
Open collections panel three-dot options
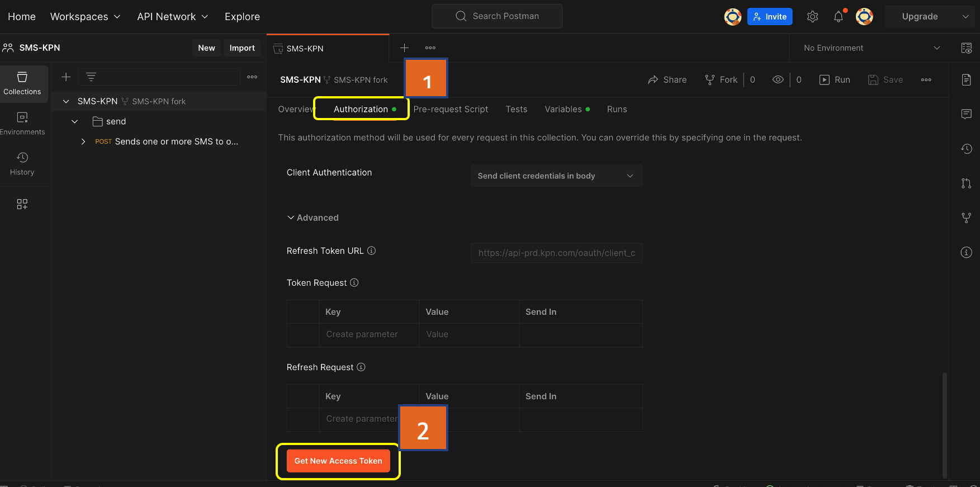coord(252,77)
